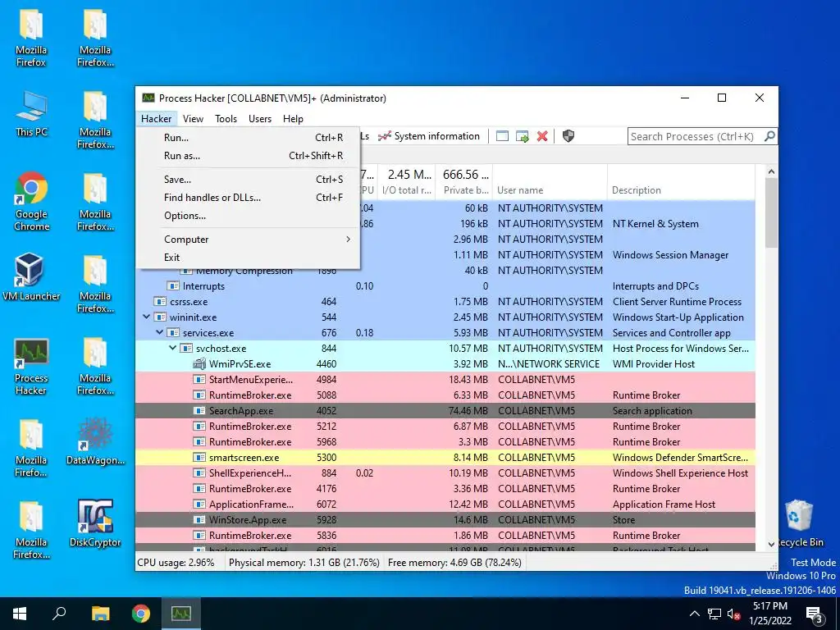Open System information in the toolbar
The image size is (840, 630).
click(428, 136)
